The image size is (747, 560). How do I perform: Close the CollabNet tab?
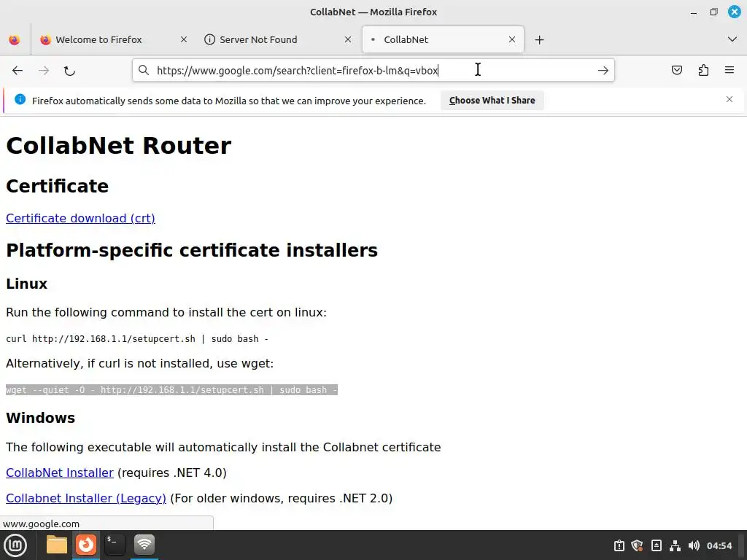click(512, 39)
